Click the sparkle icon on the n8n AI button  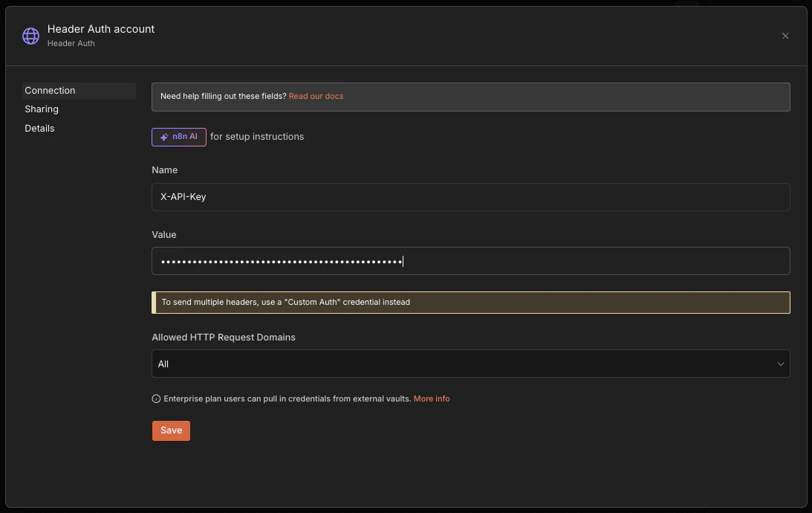(163, 137)
